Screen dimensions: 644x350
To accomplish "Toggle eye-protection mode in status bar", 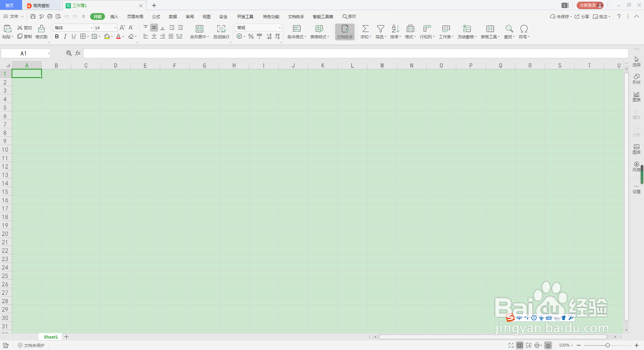I will point(548,345).
